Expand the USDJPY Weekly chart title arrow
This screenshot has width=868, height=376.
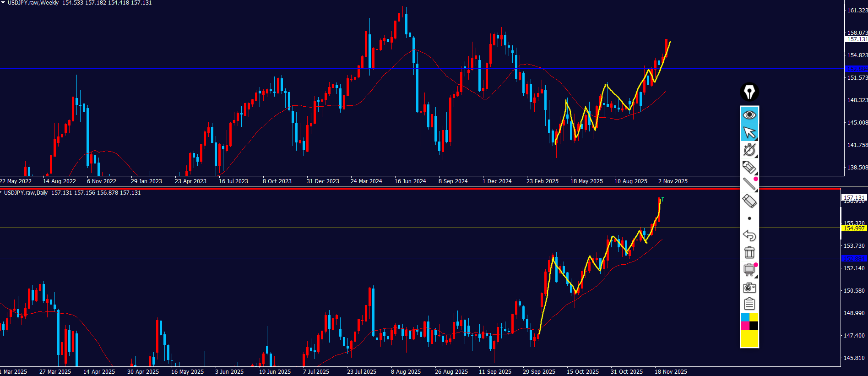[3, 3]
